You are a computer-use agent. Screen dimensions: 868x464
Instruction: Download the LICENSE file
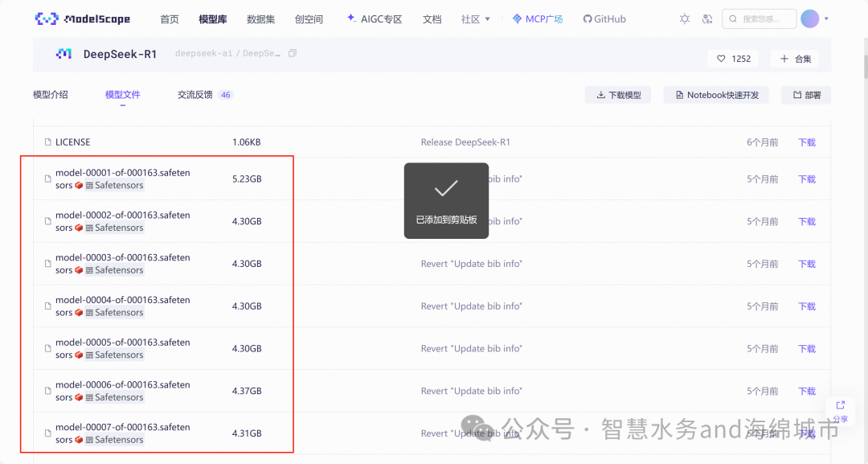[807, 142]
